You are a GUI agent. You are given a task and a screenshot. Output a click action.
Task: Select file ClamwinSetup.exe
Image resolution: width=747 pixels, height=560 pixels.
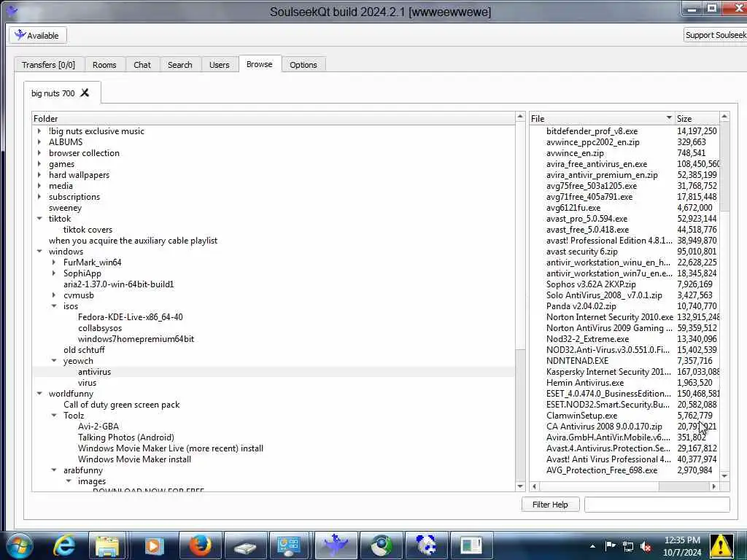581,416
